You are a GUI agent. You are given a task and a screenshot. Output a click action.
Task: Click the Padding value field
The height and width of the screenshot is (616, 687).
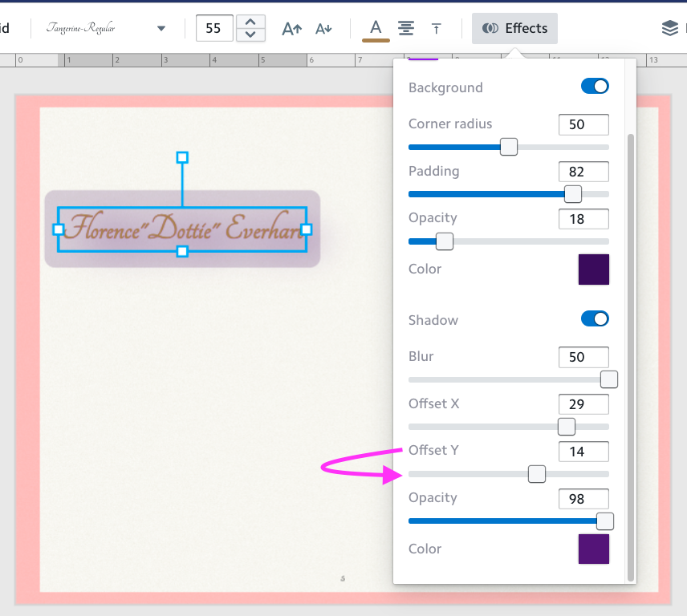point(583,172)
